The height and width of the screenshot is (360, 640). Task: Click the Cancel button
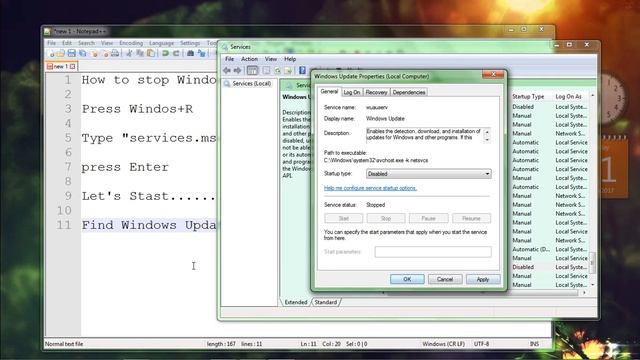coord(445,279)
